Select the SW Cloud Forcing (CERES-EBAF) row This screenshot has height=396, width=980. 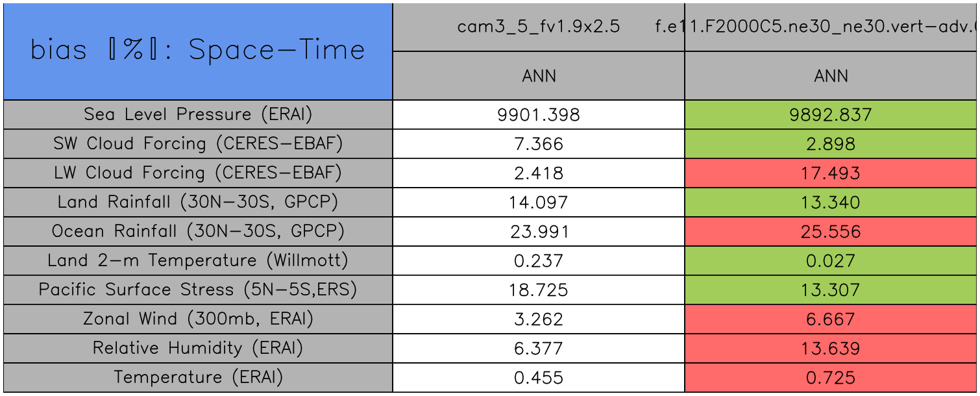pos(198,144)
